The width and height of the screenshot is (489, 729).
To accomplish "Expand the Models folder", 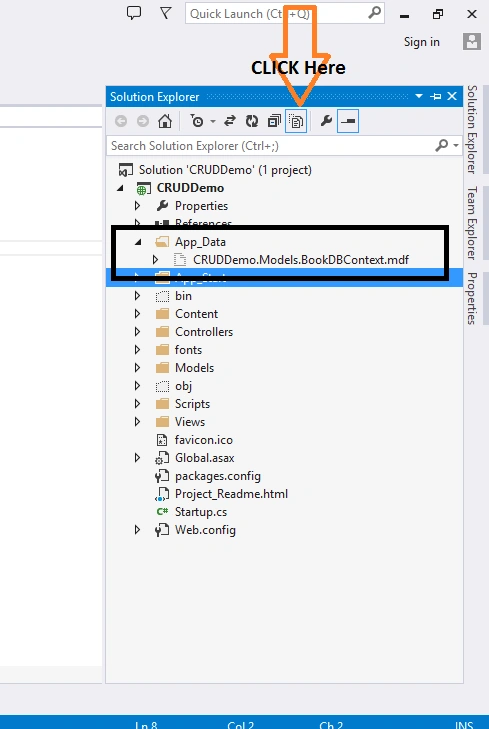I will coord(138,368).
